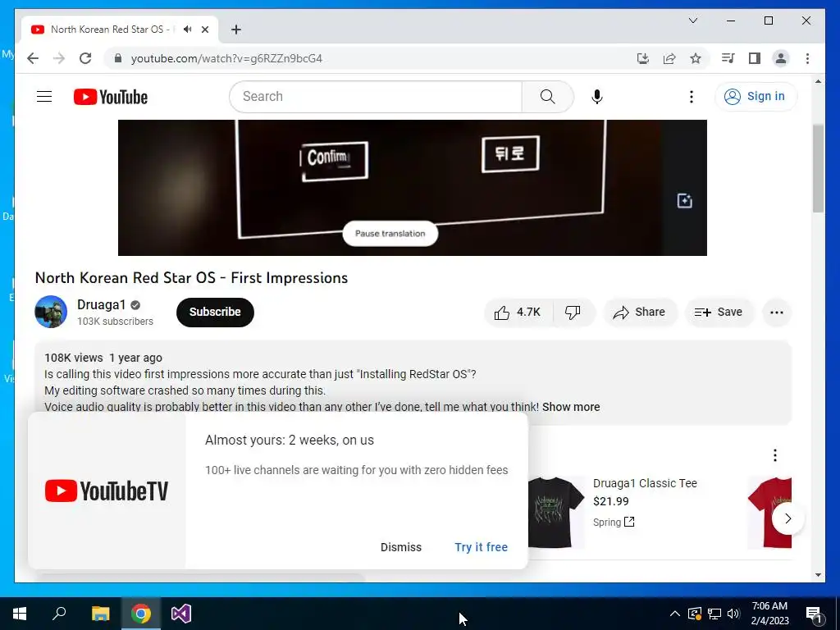Open Druaga1 Classic Tee black shirt image
Viewport: 840px width, 630px height.
(x=555, y=512)
